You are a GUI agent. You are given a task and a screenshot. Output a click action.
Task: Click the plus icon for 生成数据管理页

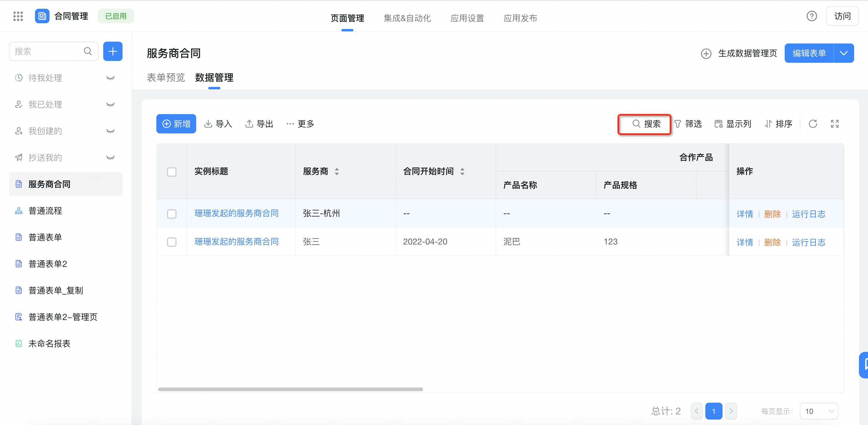tap(706, 53)
